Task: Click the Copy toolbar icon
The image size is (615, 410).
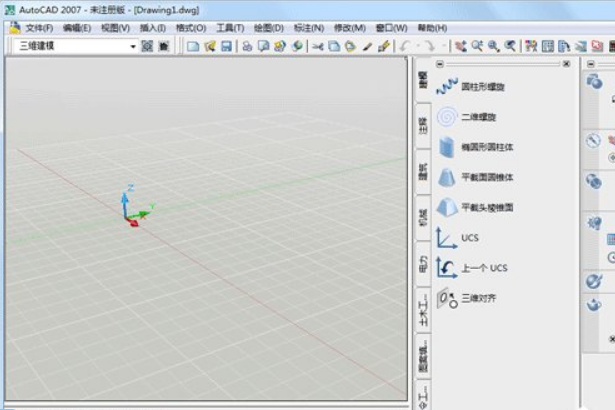Action: point(334,46)
